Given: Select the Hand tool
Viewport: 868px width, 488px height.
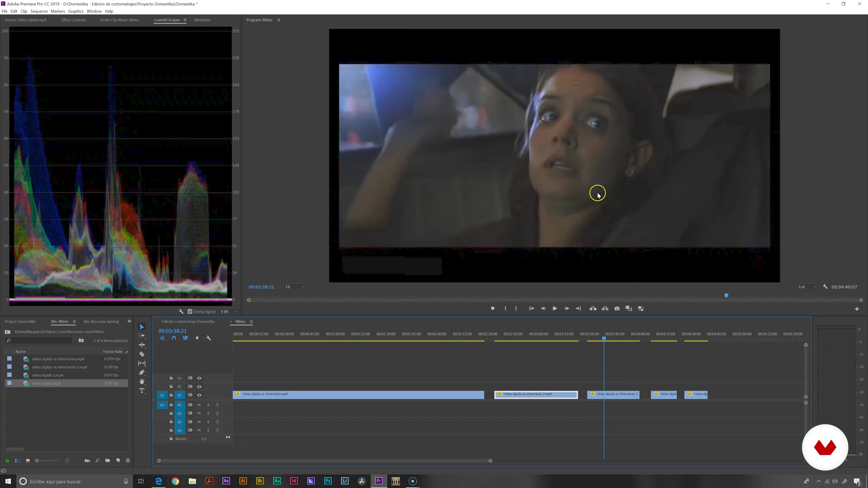Looking at the screenshot, I should (142, 382).
